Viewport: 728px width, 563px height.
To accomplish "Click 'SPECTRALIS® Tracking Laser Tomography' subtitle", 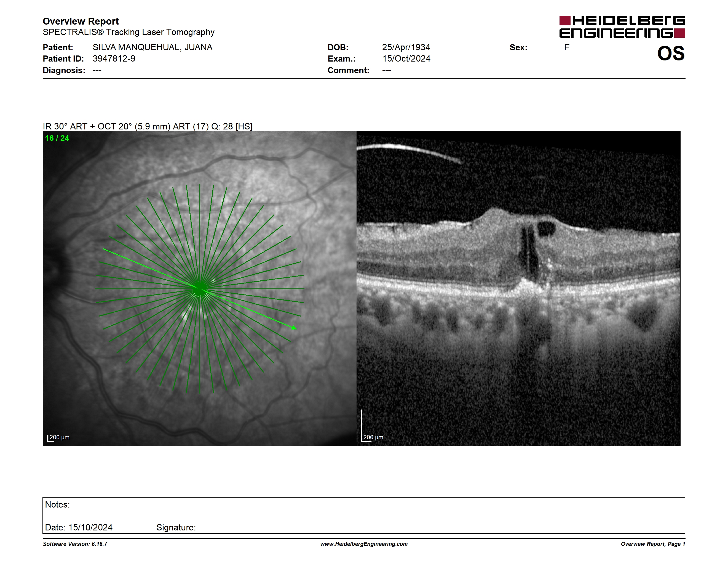I will [x=128, y=32].
